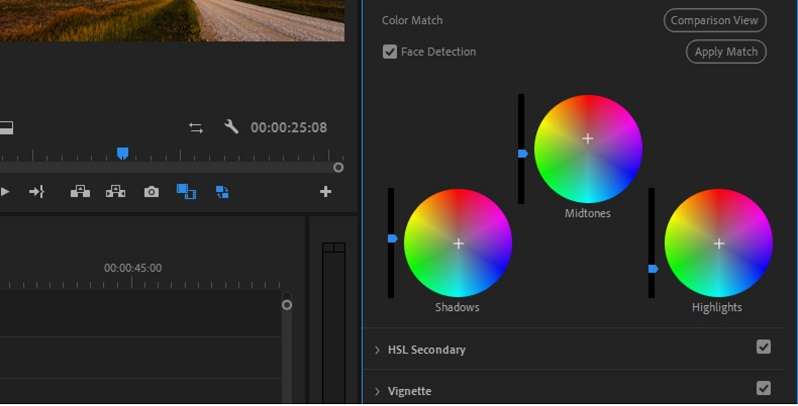The image size is (798, 406).
Task: Expand the HSL Secondary section
Action: pos(377,350)
